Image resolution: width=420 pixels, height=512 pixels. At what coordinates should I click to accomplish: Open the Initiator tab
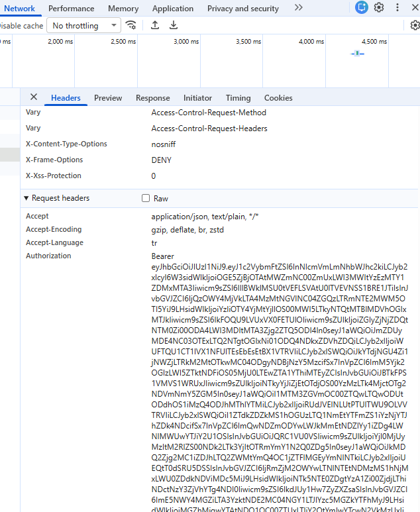click(x=197, y=98)
